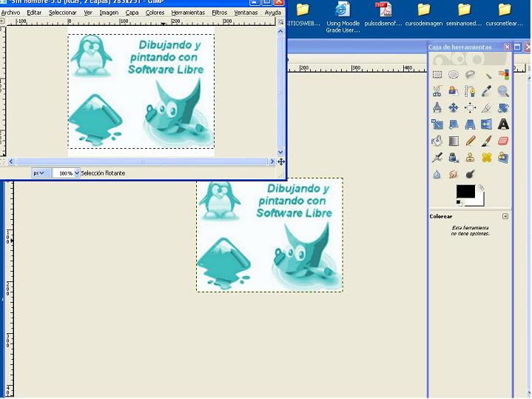This screenshot has width=532, height=399.
Task: Select the Rectangle Select tool
Action: [x=437, y=75]
